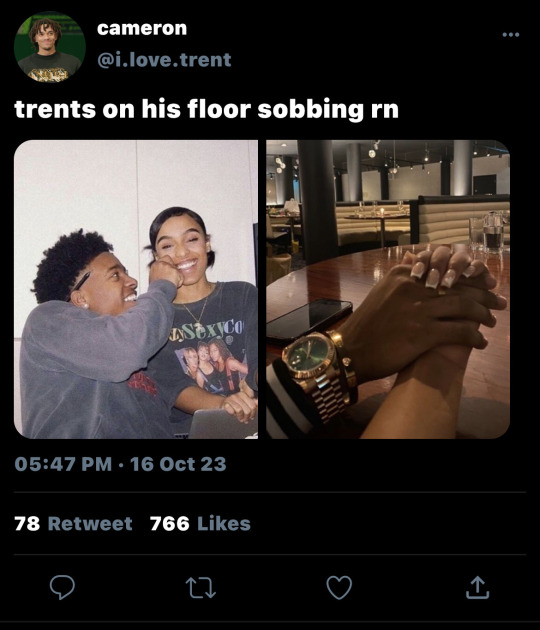
Task: Tap the retweet arrows icon
Action: (x=200, y=588)
